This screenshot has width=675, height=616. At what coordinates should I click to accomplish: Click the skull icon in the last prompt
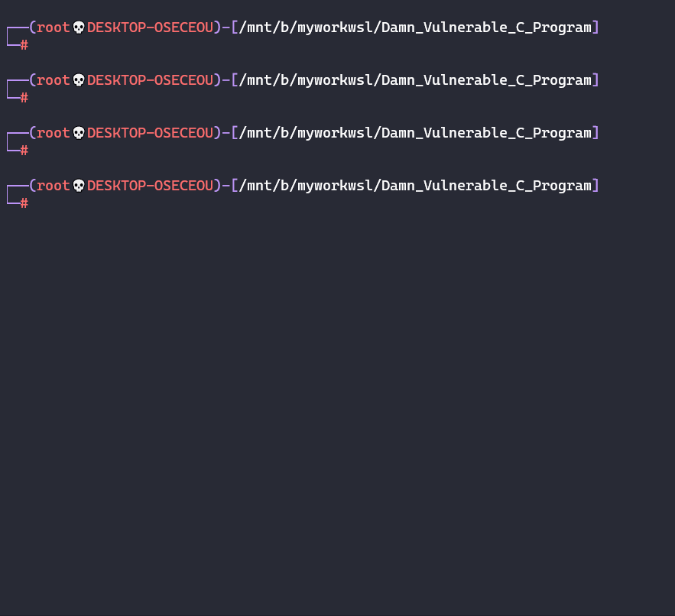point(79,186)
